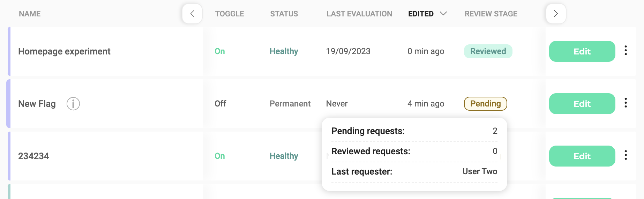The width and height of the screenshot is (644, 199).
Task: Toggle the Homepage experiment flag On state
Action: (x=220, y=51)
